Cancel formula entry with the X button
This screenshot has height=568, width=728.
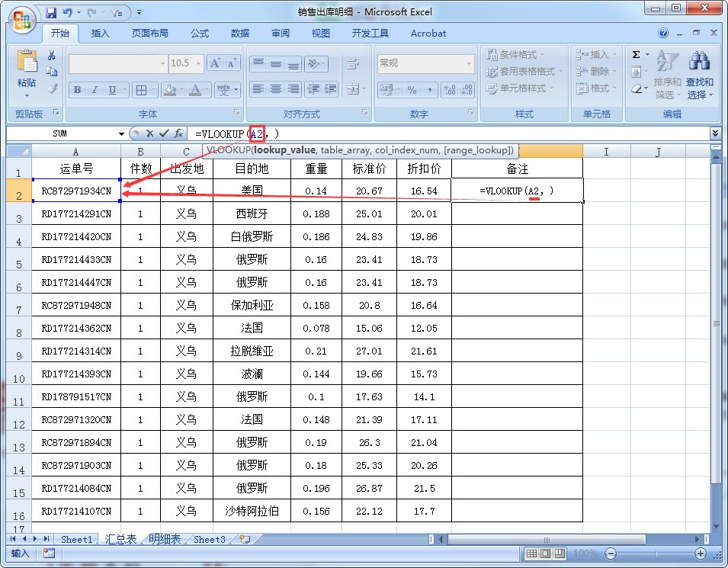150,133
